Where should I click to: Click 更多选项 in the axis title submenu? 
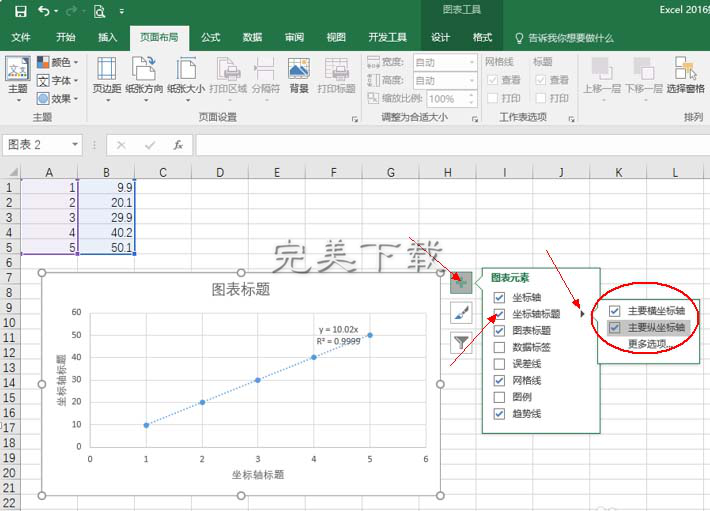[x=647, y=343]
